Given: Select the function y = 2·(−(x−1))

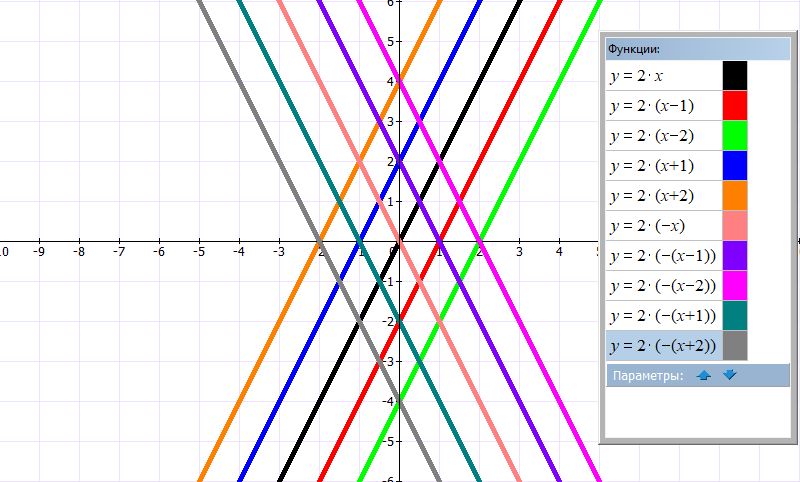Looking at the screenshot, I should [x=662, y=256].
